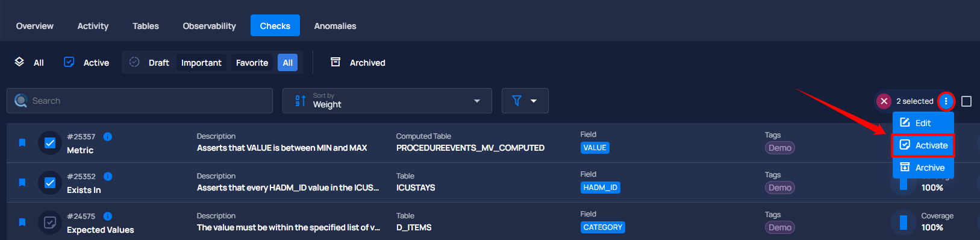Screen dimensions: 980x240
Task: Filter by Favorite checks
Action: point(252,63)
